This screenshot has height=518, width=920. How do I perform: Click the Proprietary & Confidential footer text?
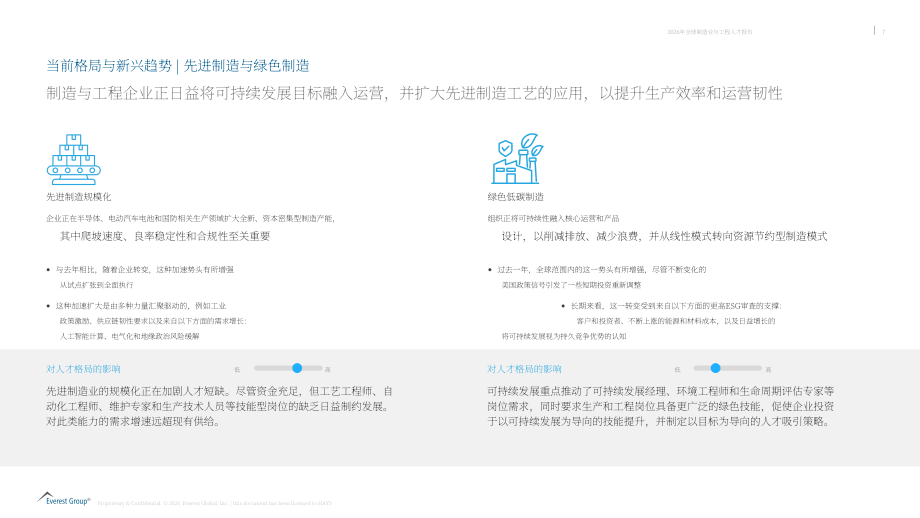point(214,503)
